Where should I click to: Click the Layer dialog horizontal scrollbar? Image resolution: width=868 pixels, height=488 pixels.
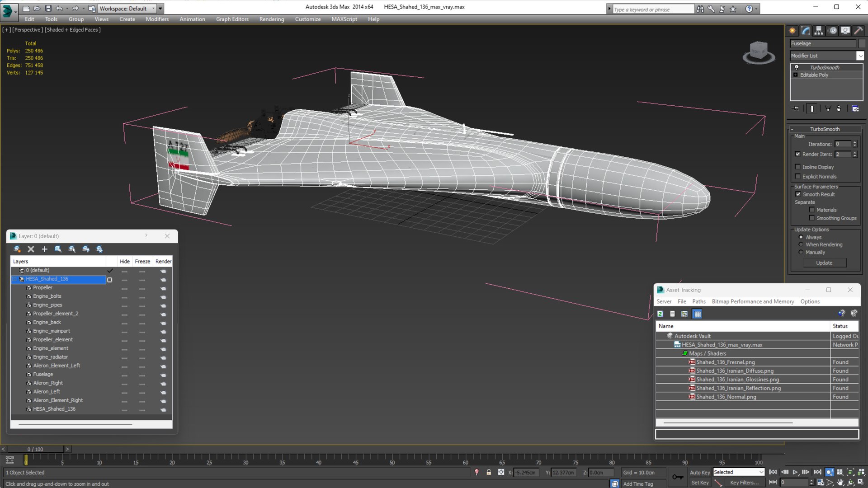(x=75, y=424)
